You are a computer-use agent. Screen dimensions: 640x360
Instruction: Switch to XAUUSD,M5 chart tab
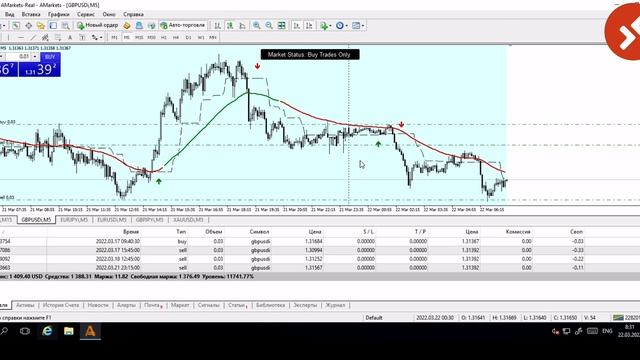point(188,220)
